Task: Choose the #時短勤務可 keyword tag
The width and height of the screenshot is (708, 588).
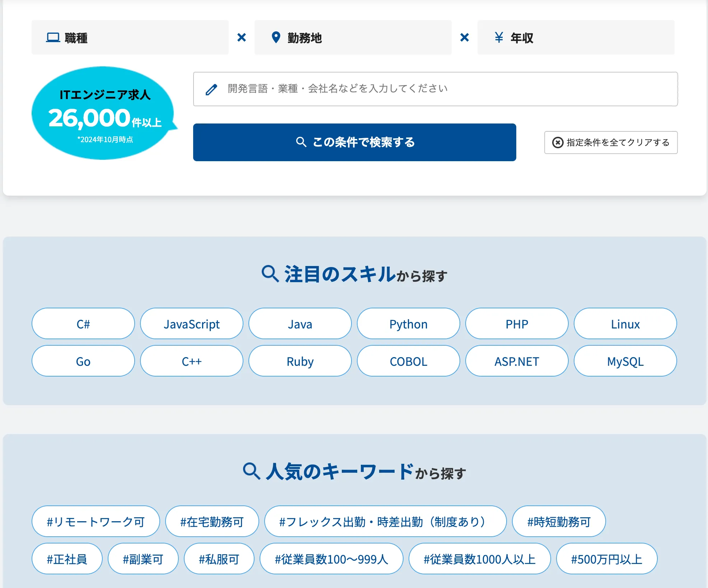Action: coord(559,522)
